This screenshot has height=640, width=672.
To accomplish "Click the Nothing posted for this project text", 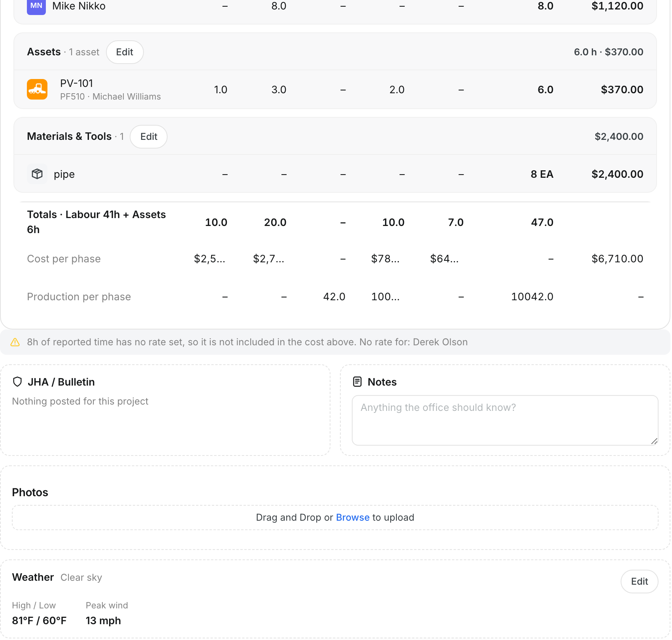I will pyautogui.click(x=80, y=401).
